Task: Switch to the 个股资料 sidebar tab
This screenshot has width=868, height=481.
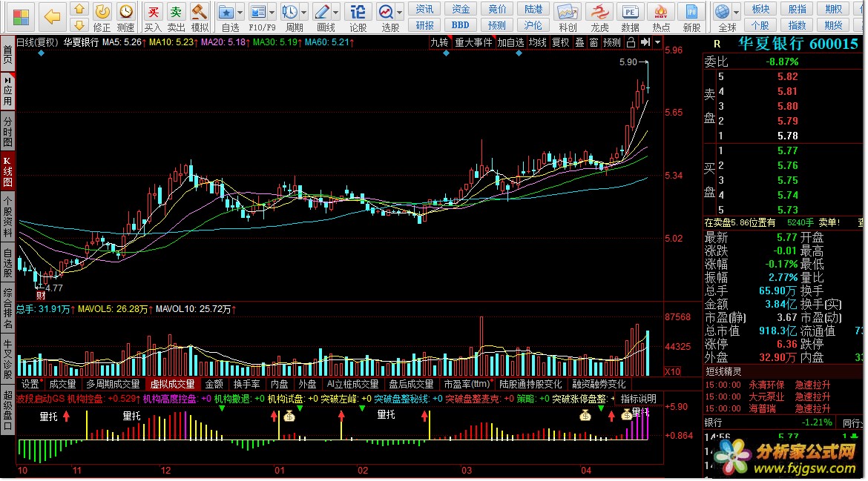Action: (x=7, y=216)
